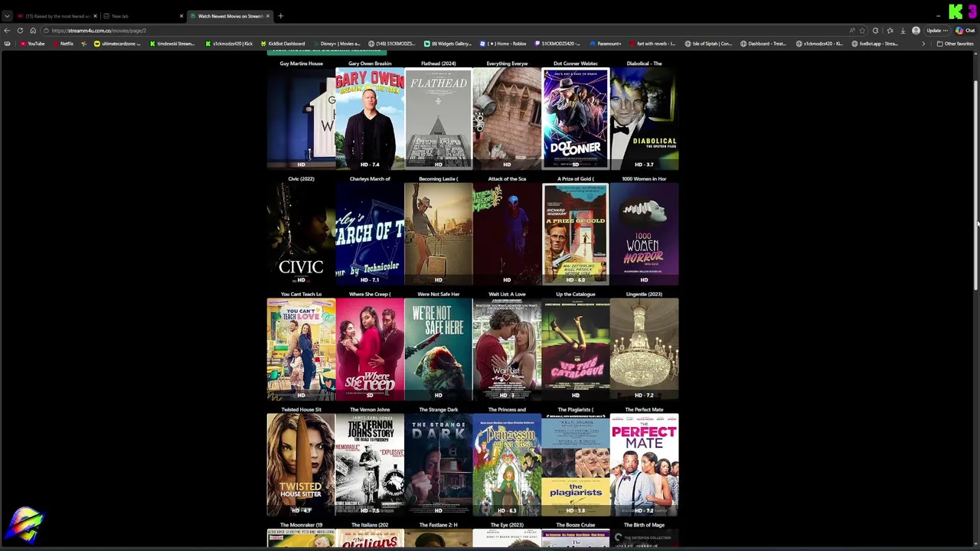Go back using the browser back arrow
980x551 pixels.
click(x=7, y=31)
